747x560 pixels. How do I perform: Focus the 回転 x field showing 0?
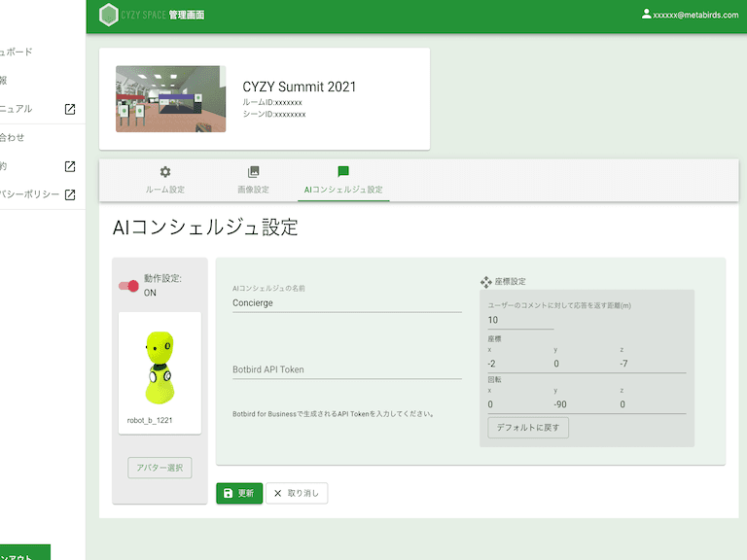(519, 404)
